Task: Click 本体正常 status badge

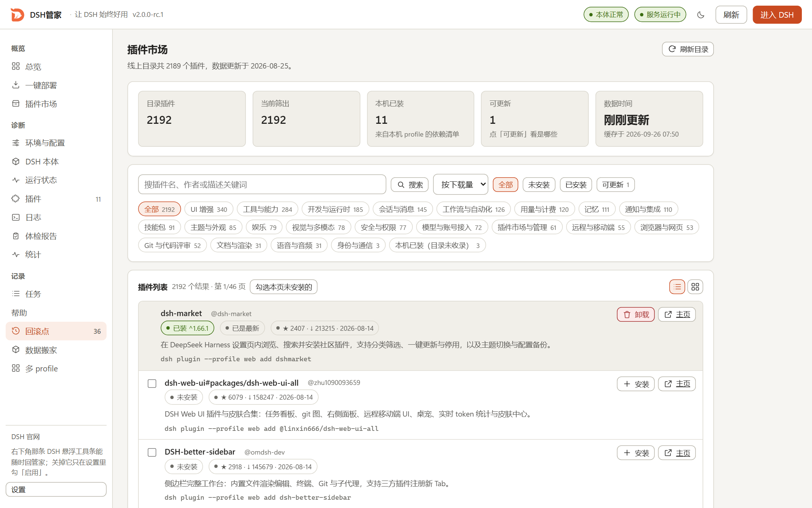Action: [x=606, y=15]
